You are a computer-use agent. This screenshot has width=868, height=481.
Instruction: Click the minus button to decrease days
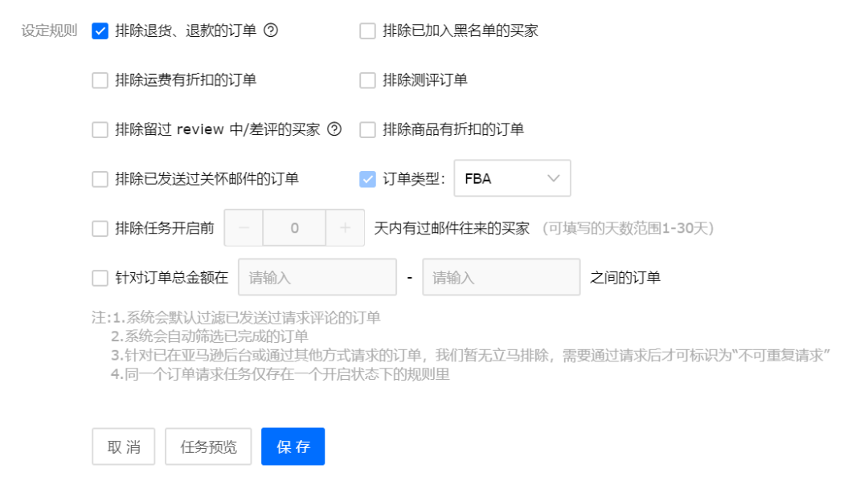tap(243, 227)
